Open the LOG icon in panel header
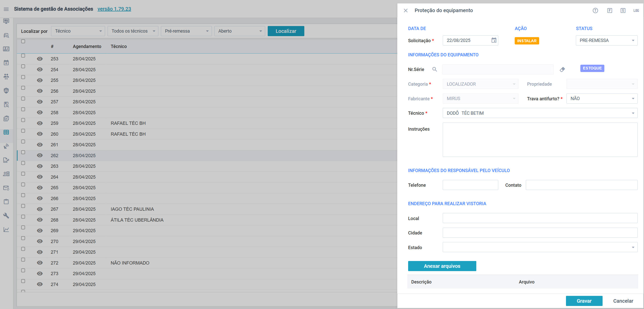The image size is (644, 309). tap(636, 11)
